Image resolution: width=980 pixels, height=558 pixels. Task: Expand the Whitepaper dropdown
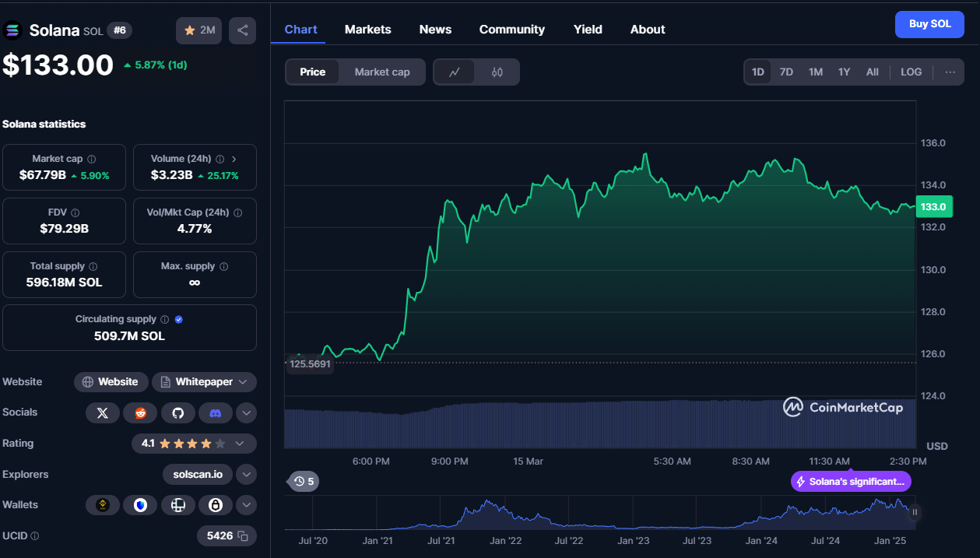pos(243,382)
